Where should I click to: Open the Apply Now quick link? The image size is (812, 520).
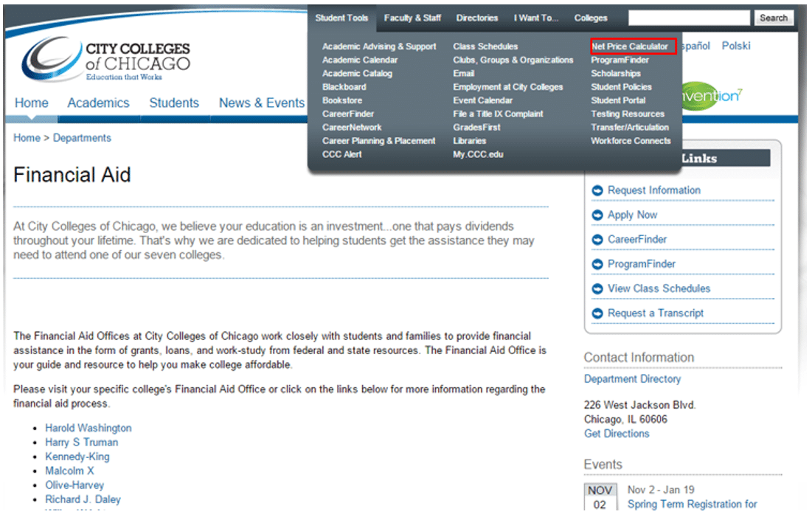(632, 215)
